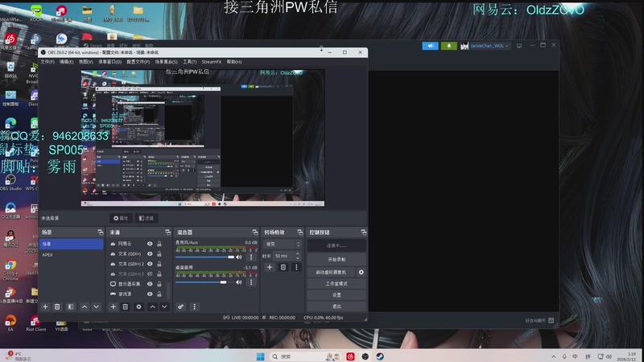644x362 pixels.
Task: Open the 视图(V) menu
Action: pos(86,62)
